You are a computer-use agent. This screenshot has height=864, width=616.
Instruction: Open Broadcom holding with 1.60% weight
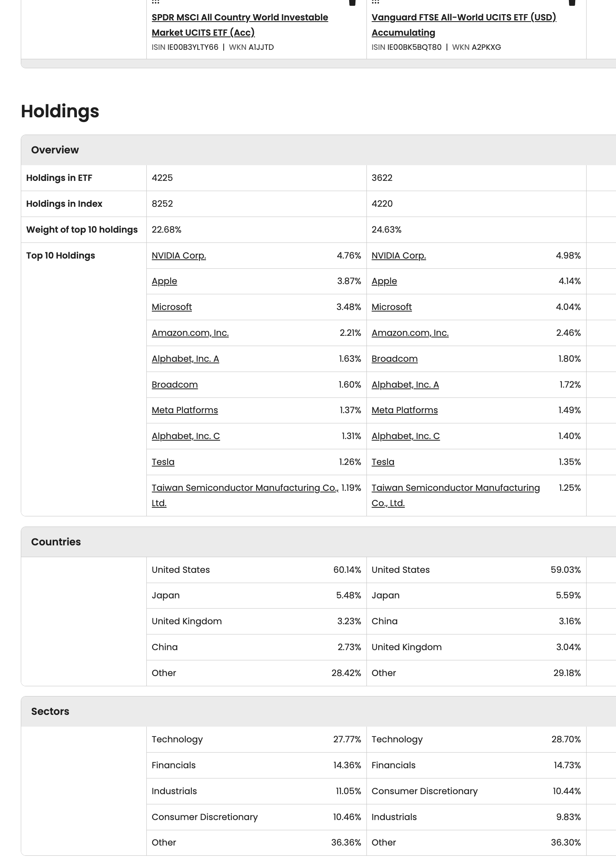[x=175, y=385]
